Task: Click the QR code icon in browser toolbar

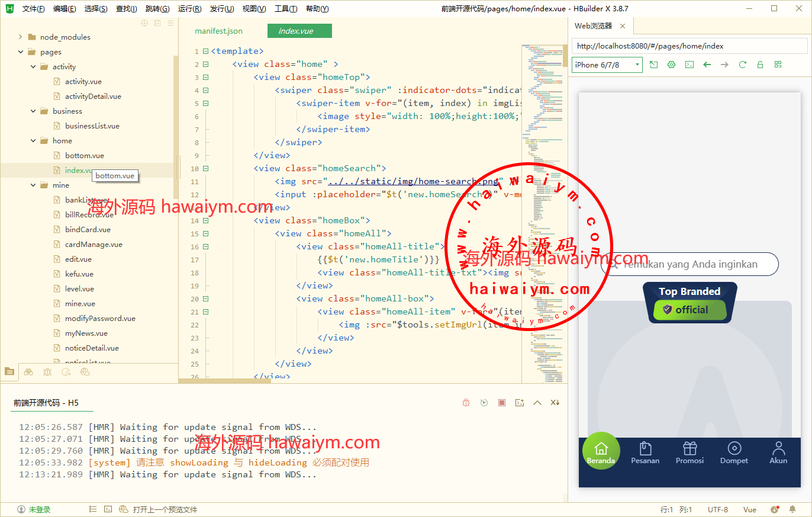Action: pyautogui.click(x=778, y=65)
